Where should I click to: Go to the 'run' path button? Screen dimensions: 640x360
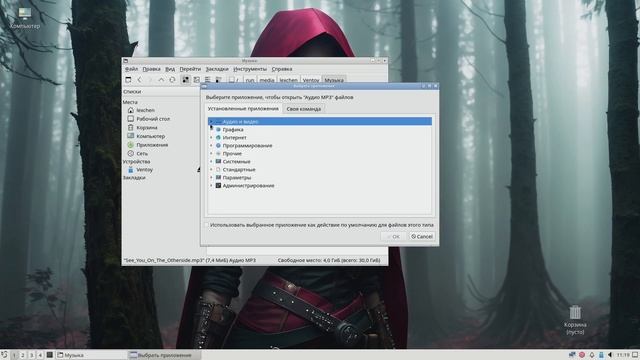pyautogui.click(x=250, y=80)
